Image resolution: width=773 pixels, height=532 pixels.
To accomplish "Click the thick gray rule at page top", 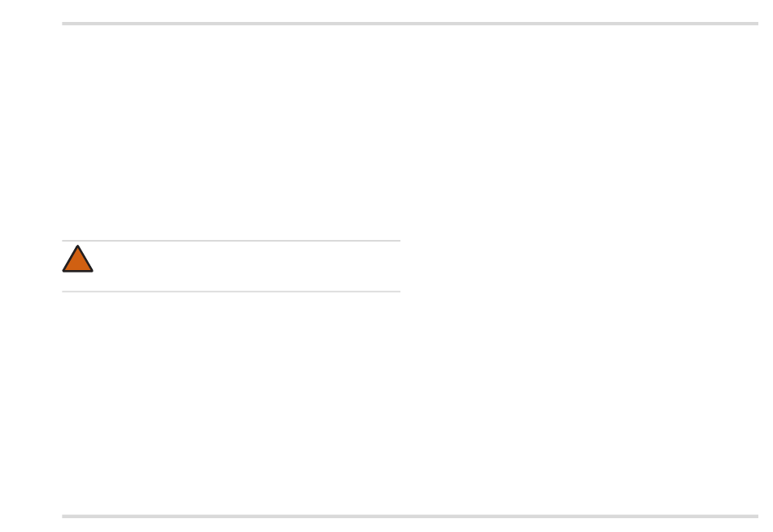I will tap(409, 23).
